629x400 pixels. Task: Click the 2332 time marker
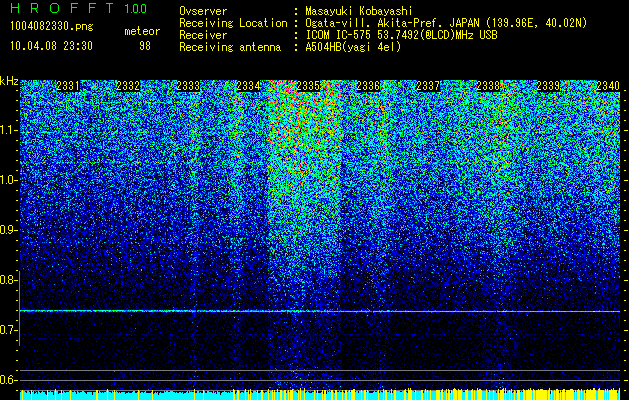(128, 86)
